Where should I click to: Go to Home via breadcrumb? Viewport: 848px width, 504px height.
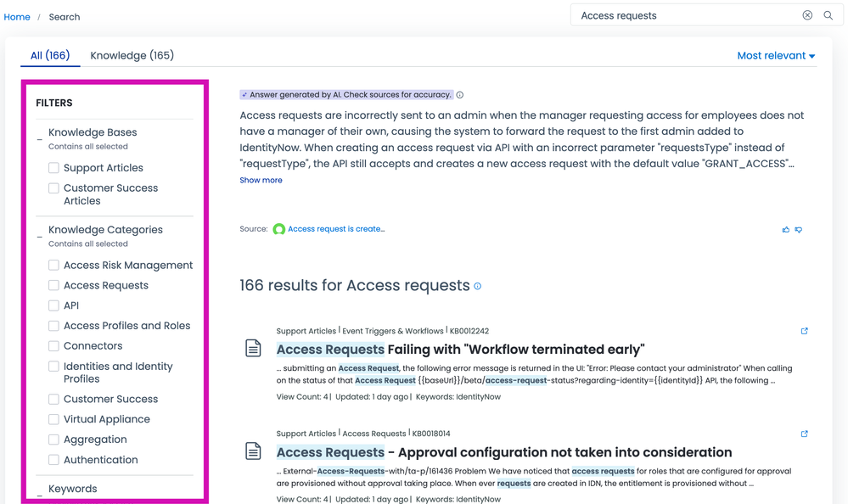click(x=17, y=17)
